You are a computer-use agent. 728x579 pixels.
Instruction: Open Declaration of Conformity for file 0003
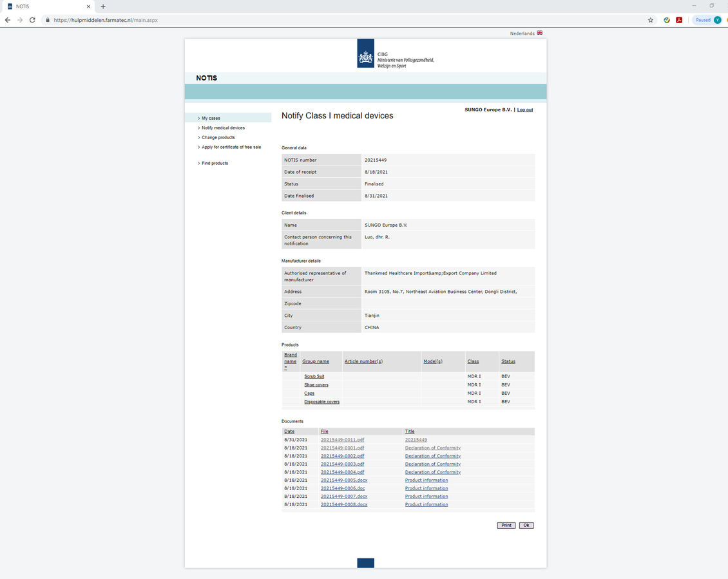pyautogui.click(x=433, y=464)
